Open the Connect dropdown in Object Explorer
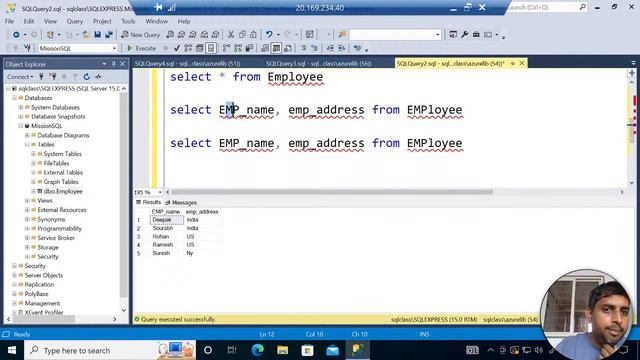Screen dimensions: 640x360 coord(20,77)
